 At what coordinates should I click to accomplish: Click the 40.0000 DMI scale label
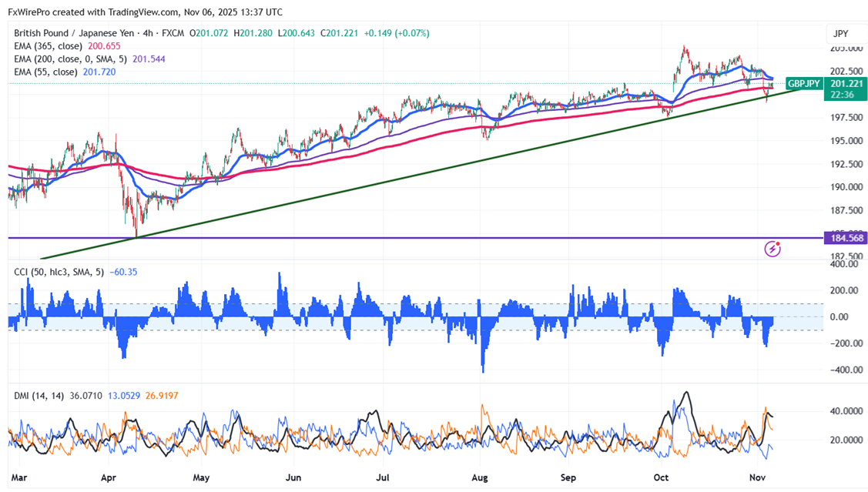(846, 411)
